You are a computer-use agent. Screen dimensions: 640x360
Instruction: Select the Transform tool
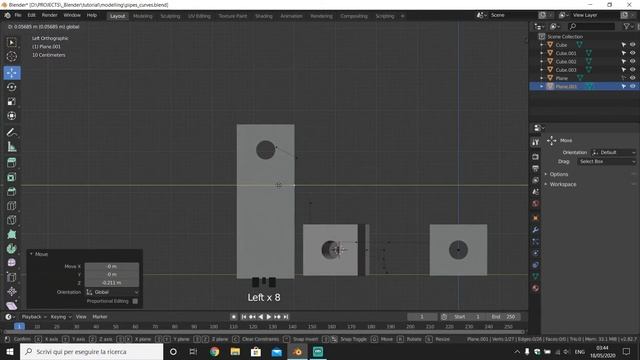click(12, 116)
